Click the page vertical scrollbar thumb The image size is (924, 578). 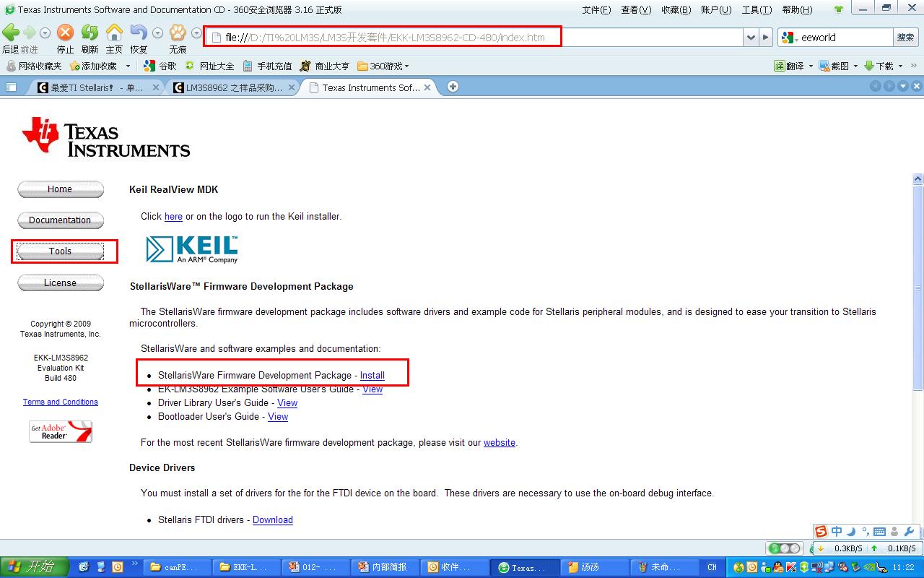(x=918, y=288)
